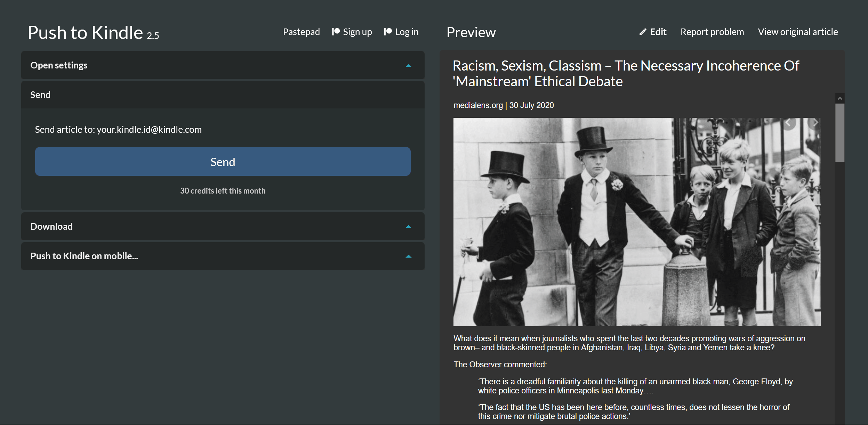Click the pencil icon next to Edit

click(643, 32)
